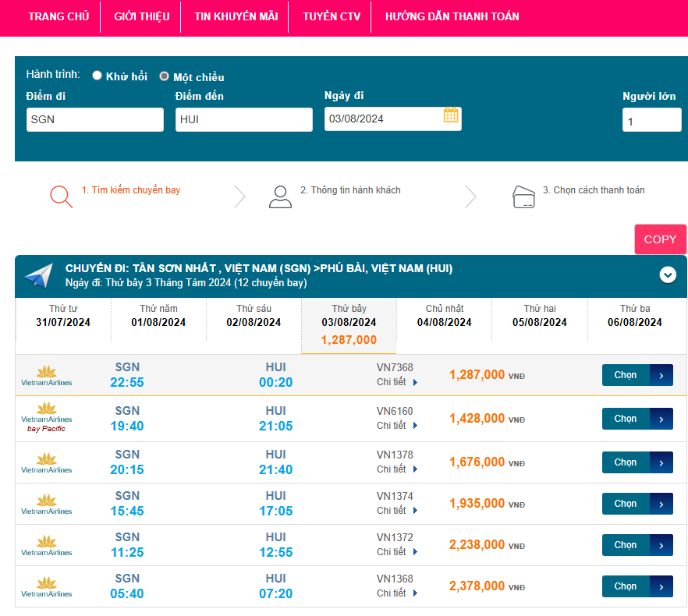
Task: Click the passenger information person icon
Action: [x=280, y=196]
